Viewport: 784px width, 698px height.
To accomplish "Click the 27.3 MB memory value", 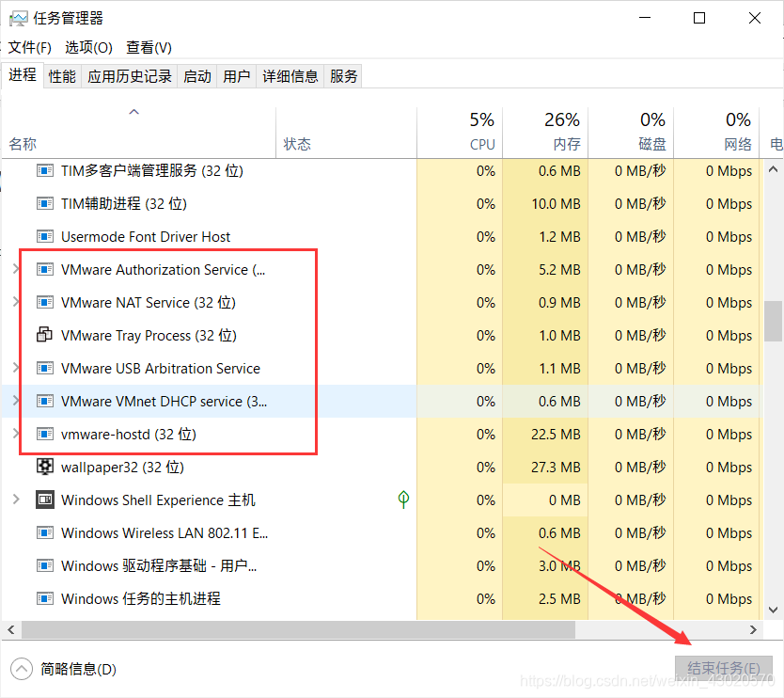I will click(x=556, y=468).
